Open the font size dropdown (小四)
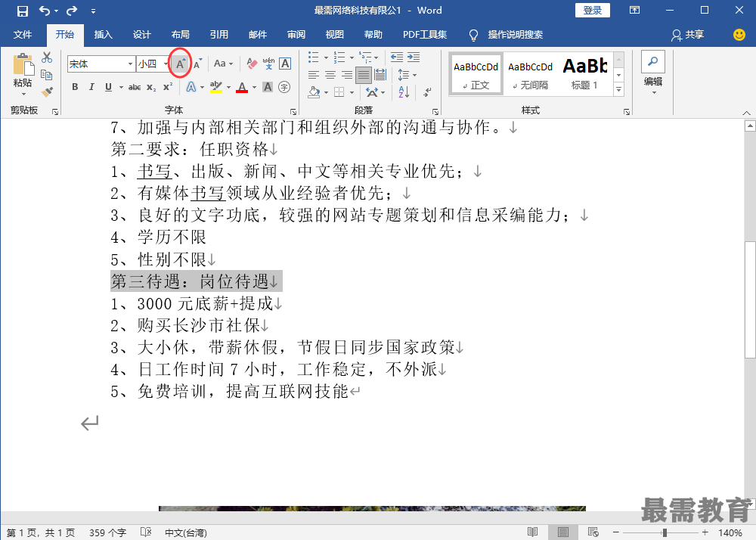 pos(166,64)
